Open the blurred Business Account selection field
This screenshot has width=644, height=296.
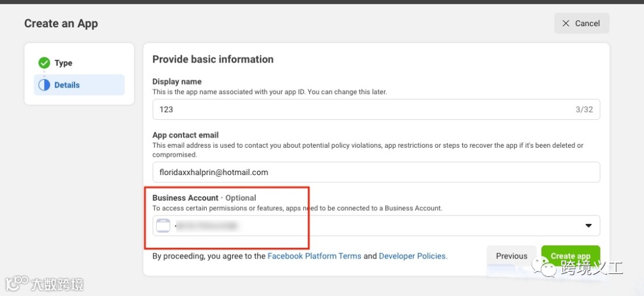(x=358, y=226)
